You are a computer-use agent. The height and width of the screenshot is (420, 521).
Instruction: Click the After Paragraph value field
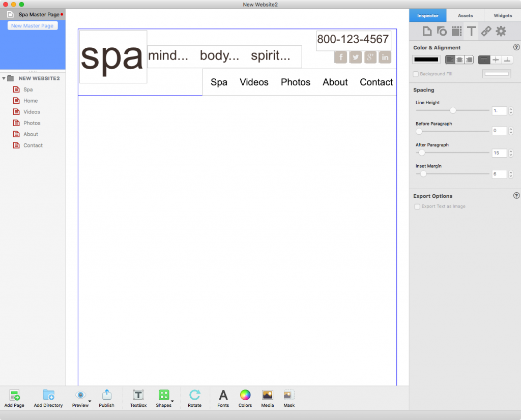(499, 153)
